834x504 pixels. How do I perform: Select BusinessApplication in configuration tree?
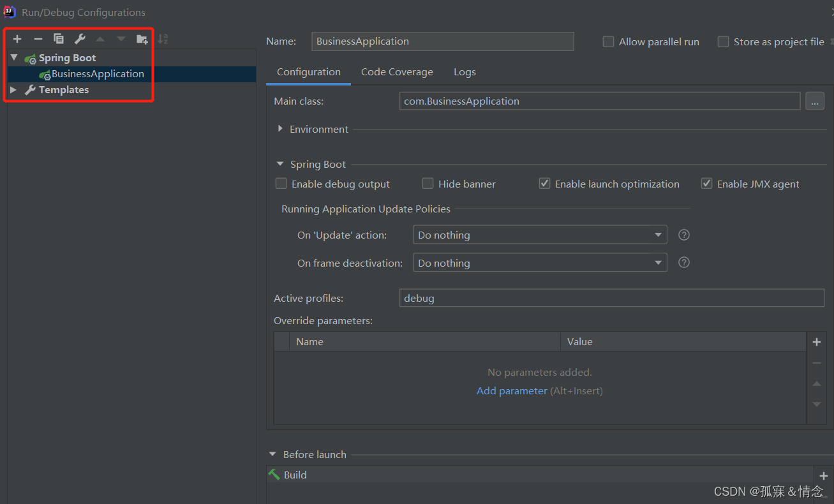[x=98, y=74]
